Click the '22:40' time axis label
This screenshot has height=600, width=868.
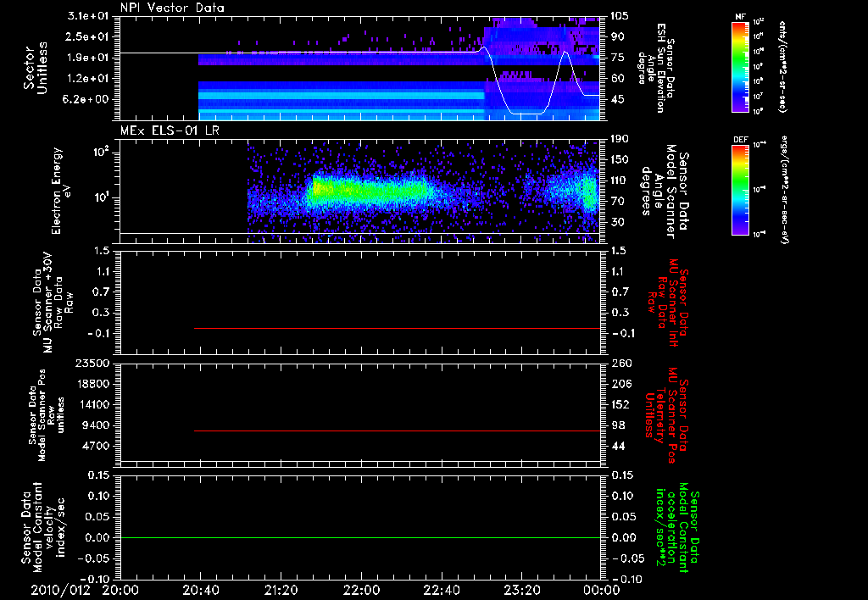(x=441, y=590)
